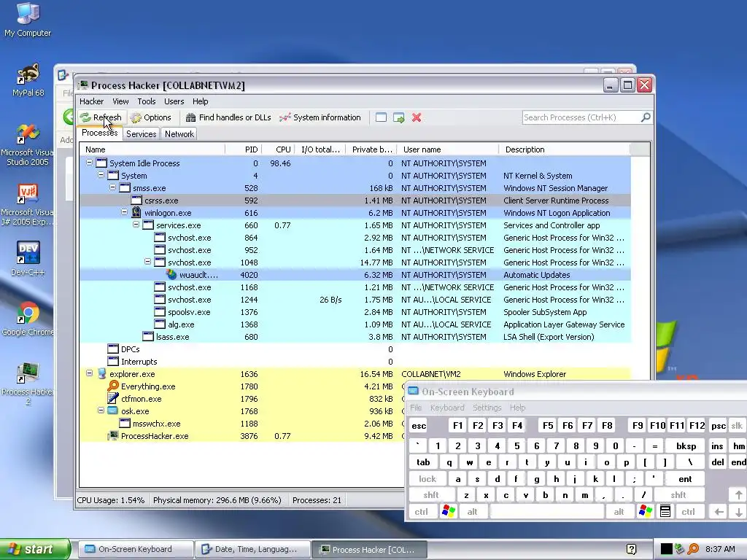The width and height of the screenshot is (747, 560).
Task: Select the ProcessHacker.exe row icon
Action: [113, 436]
